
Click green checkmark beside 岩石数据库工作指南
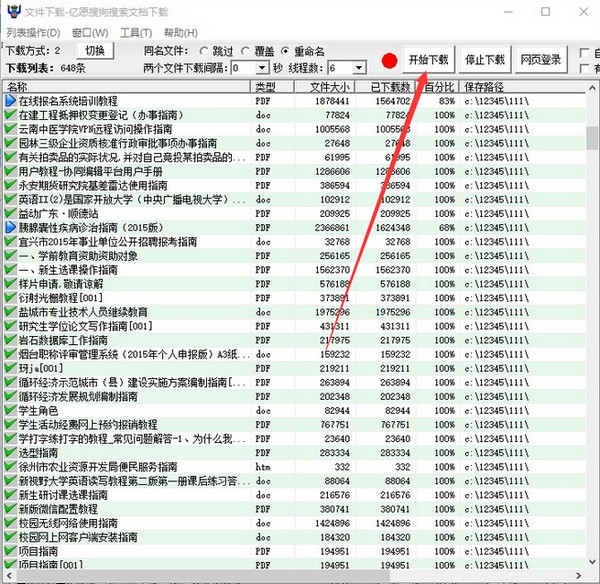pos(11,339)
